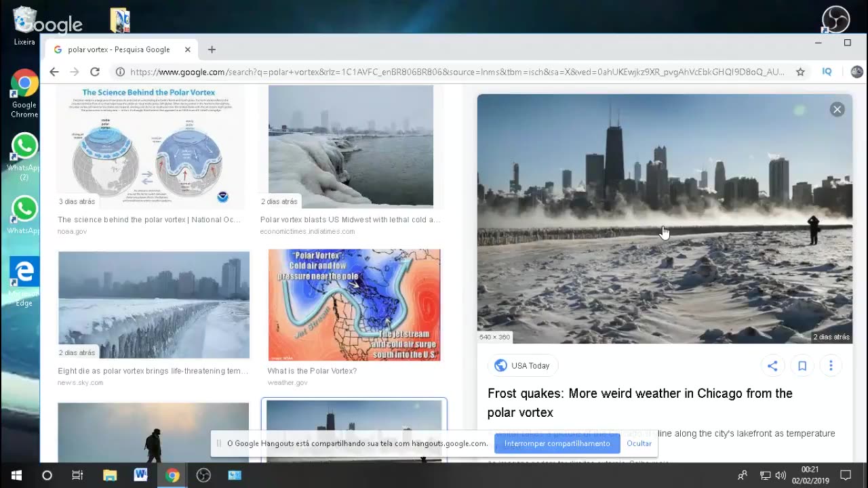Open the notification center icon
The image size is (868, 488).
846,475
